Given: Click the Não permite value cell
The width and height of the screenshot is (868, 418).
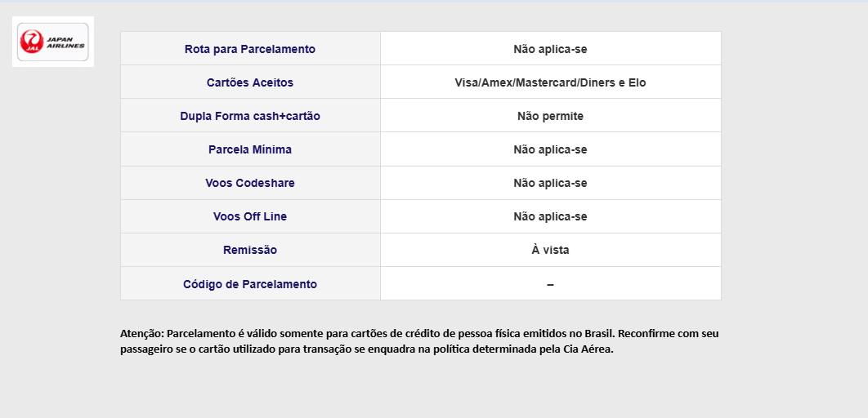Looking at the screenshot, I should pos(550,116).
